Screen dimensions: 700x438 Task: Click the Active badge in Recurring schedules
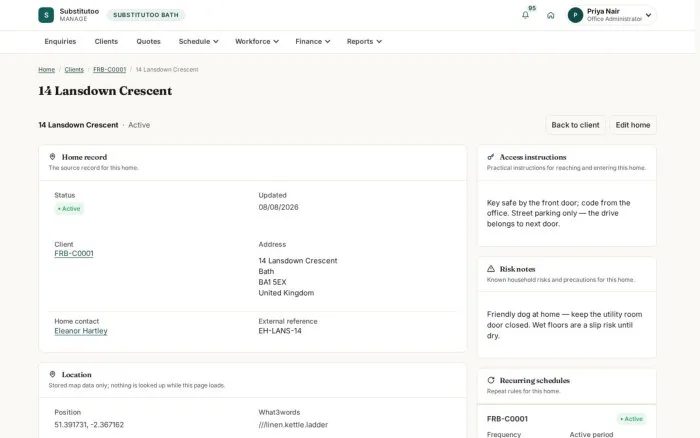click(x=631, y=419)
